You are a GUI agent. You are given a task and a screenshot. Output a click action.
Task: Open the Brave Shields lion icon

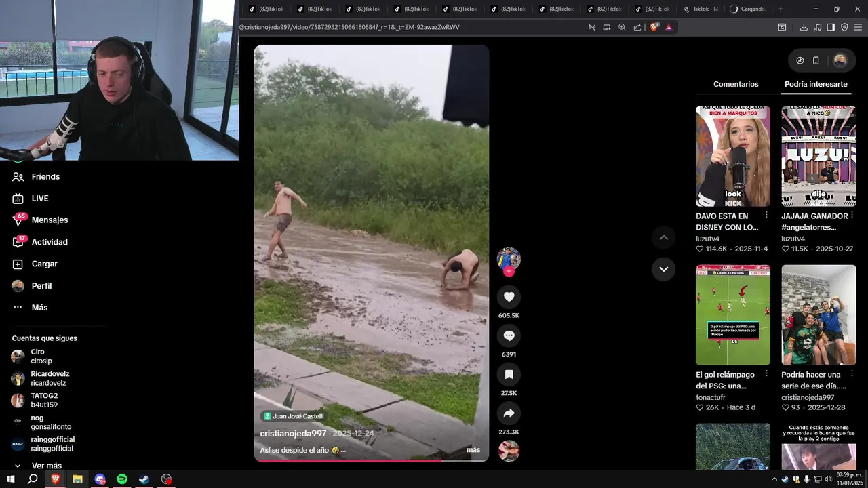pos(654,27)
